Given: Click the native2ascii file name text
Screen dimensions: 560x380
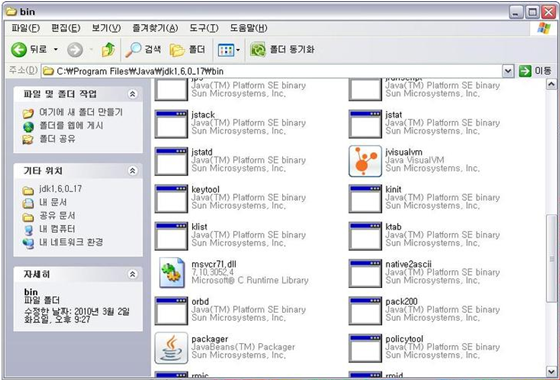Looking at the screenshot, I should point(408,264).
